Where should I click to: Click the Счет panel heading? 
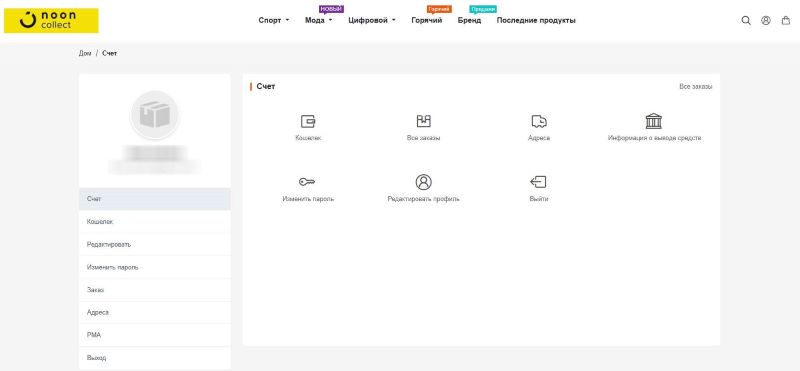(266, 87)
